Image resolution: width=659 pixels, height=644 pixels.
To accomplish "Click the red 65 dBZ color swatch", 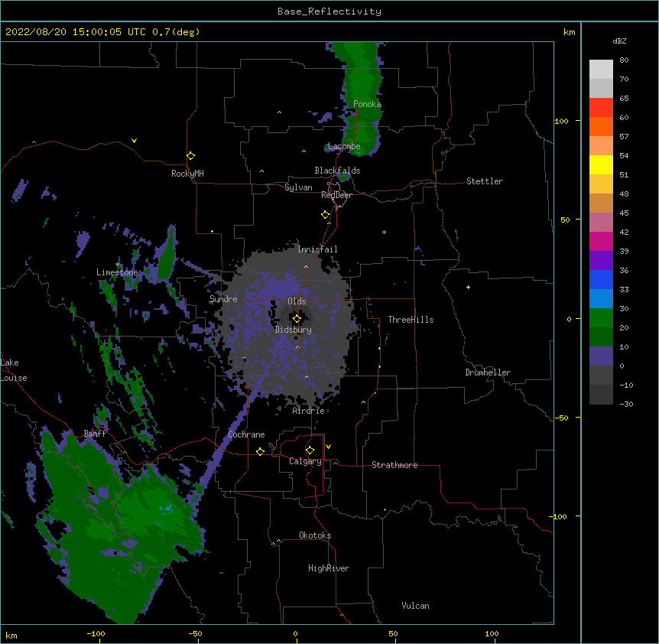I will [x=601, y=107].
